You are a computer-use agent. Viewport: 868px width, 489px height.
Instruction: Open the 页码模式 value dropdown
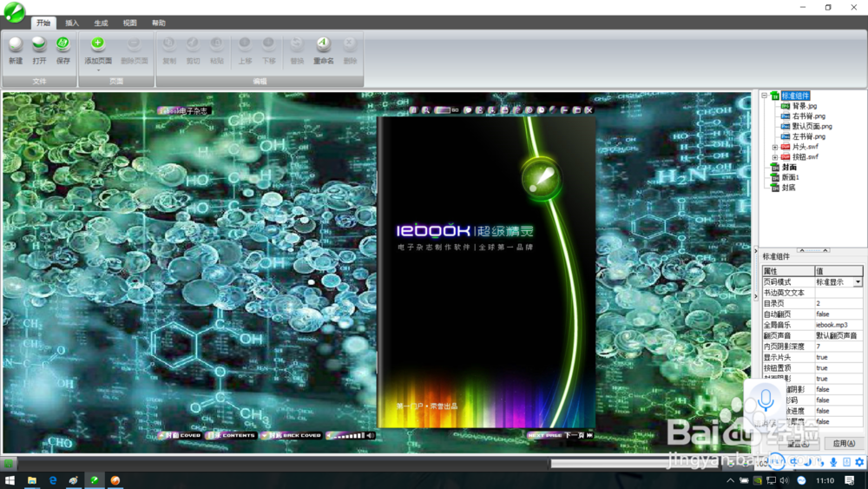coord(858,282)
